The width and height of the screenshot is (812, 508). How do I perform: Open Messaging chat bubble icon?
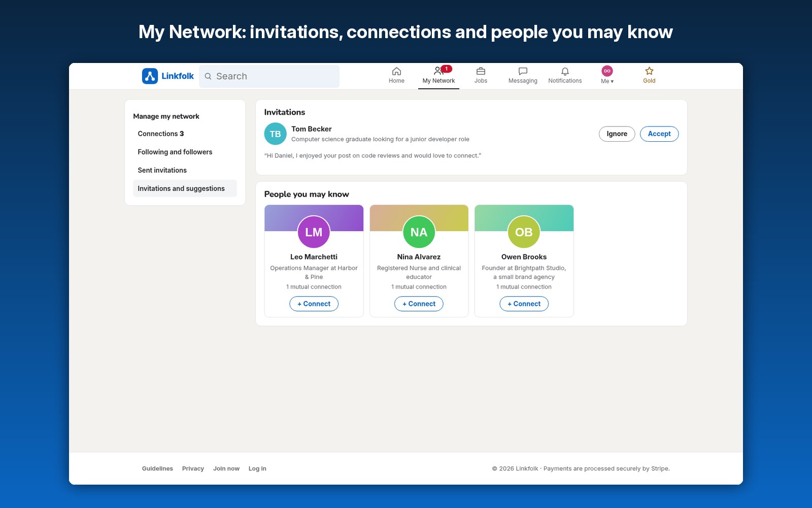pyautogui.click(x=523, y=71)
